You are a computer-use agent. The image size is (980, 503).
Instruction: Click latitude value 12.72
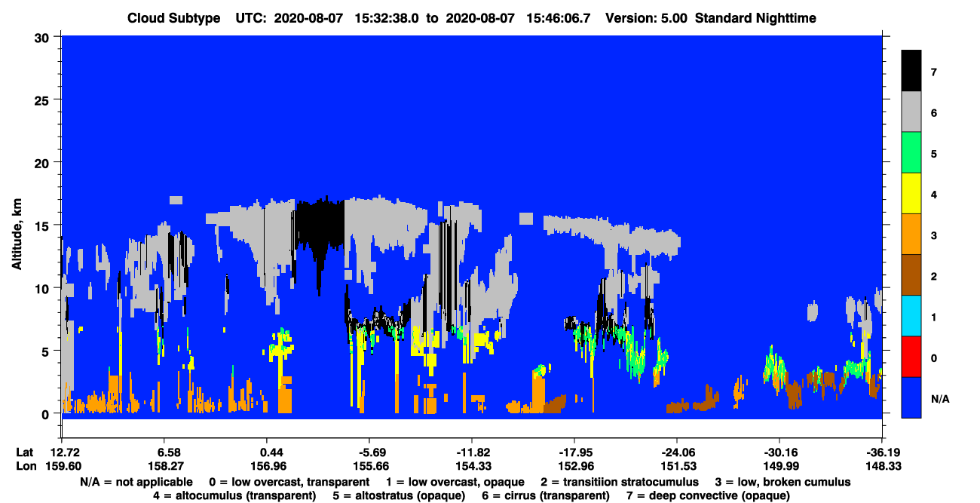tap(64, 452)
